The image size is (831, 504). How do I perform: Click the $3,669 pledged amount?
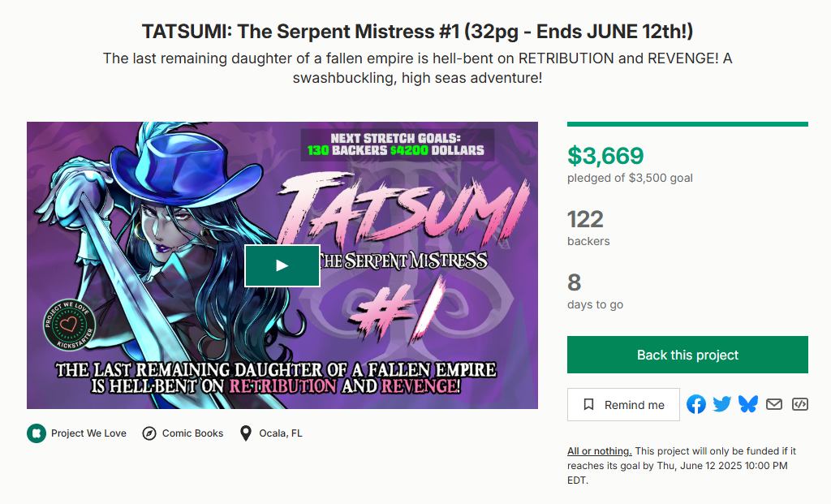[x=605, y=155]
